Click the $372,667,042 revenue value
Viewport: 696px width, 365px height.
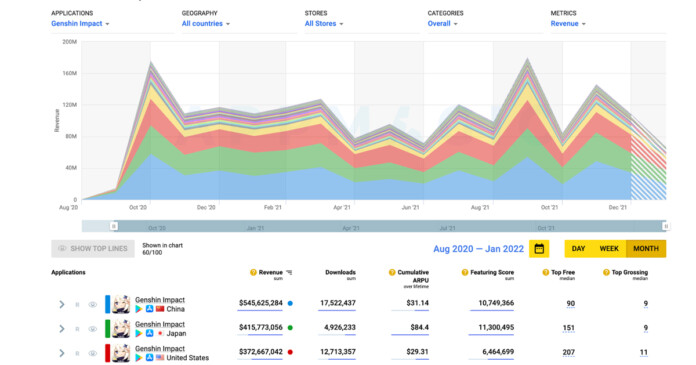(x=261, y=352)
